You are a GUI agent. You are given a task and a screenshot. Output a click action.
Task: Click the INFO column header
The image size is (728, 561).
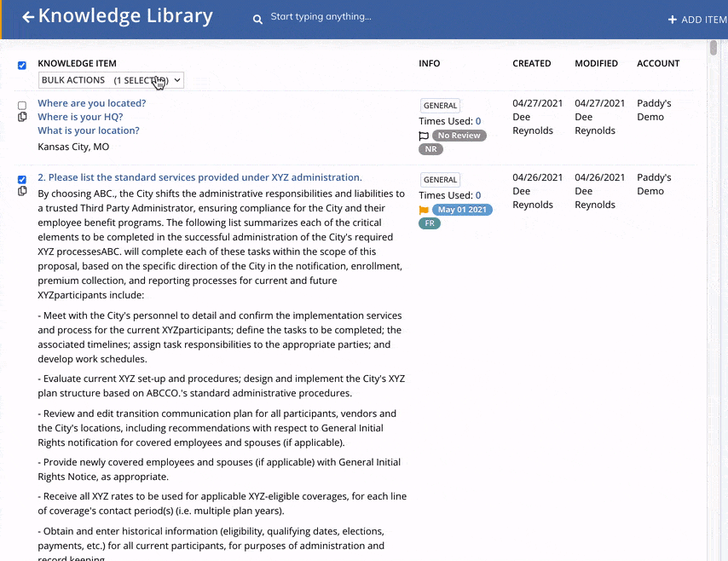430,64
